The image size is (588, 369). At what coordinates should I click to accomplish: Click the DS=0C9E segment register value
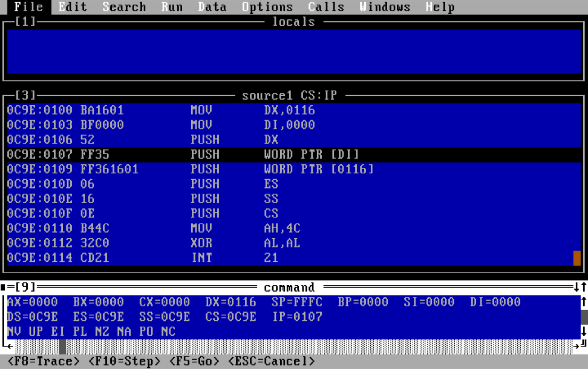click(x=33, y=317)
